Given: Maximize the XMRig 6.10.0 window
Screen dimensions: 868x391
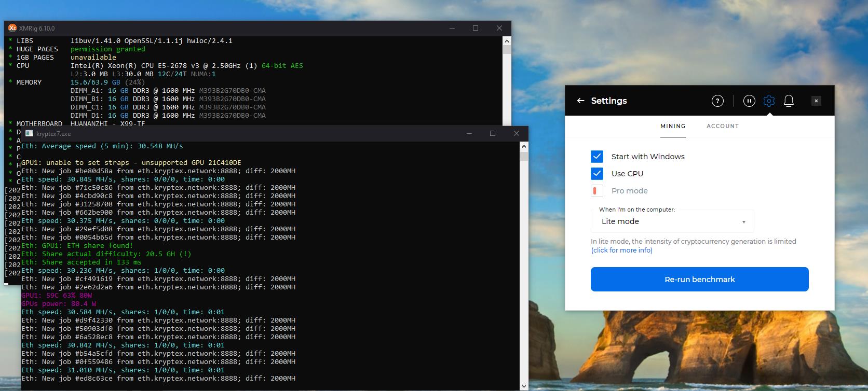Looking at the screenshot, I should pyautogui.click(x=475, y=28).
